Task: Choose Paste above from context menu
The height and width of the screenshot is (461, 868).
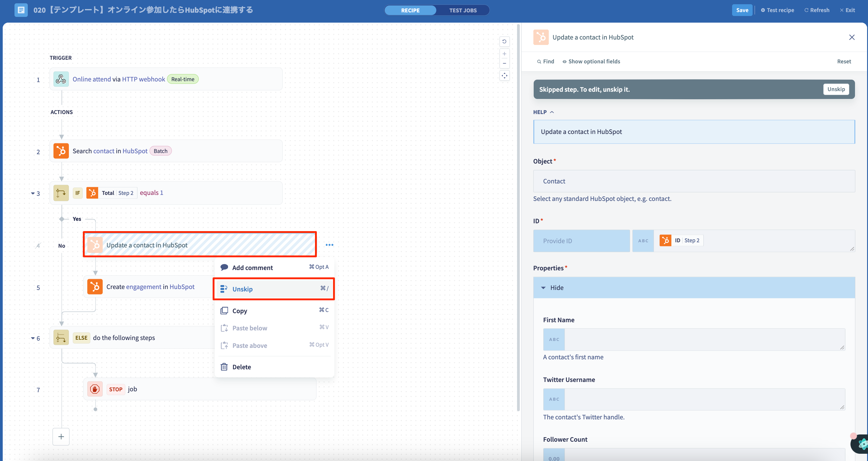Action: tap(274, 345)
